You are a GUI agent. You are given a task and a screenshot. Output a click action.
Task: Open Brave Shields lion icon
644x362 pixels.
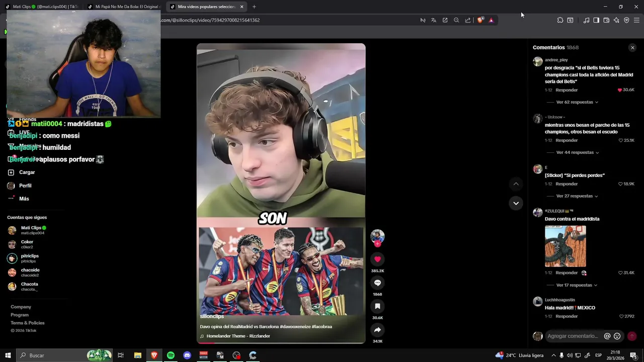point(480,20)
